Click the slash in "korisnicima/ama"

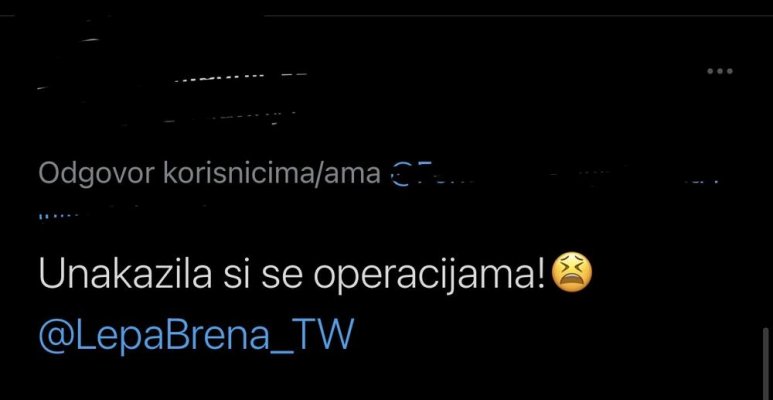pos(318,174)
